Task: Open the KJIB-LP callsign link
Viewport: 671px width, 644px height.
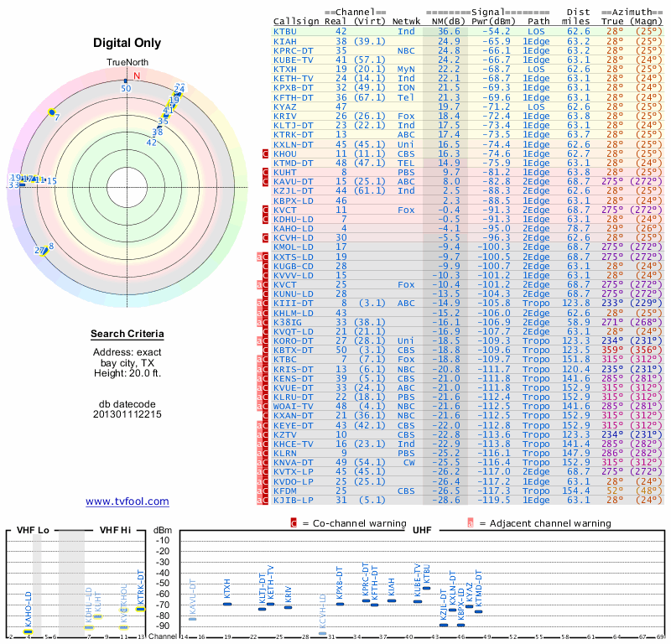Action: (293, 500)
